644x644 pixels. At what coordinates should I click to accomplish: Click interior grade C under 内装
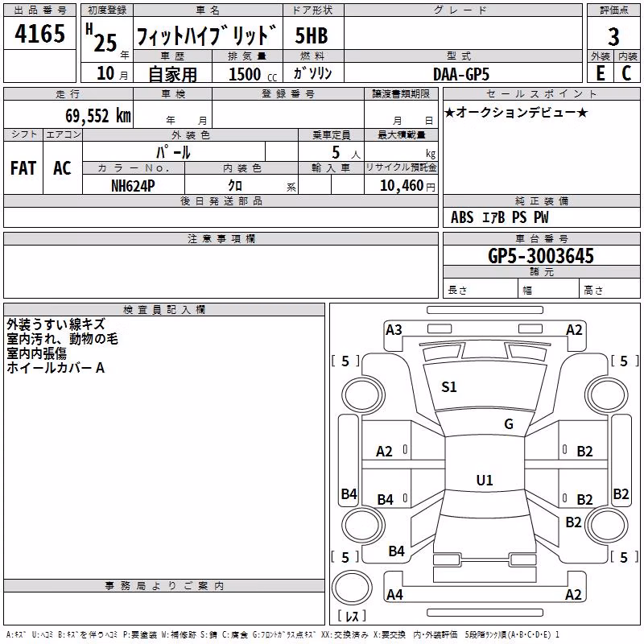[626, 73]
